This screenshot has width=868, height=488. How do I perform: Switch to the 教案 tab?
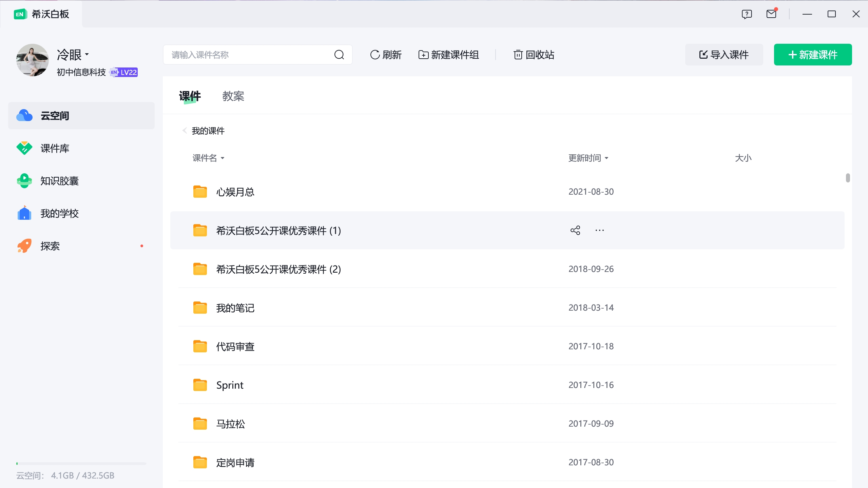point(233,96)
